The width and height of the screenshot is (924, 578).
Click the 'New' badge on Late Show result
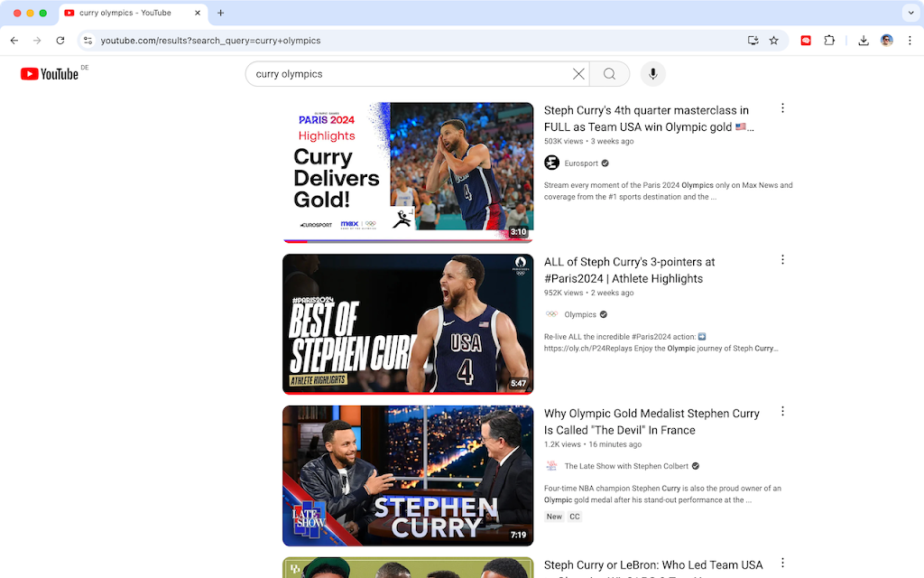coord(554,517)
